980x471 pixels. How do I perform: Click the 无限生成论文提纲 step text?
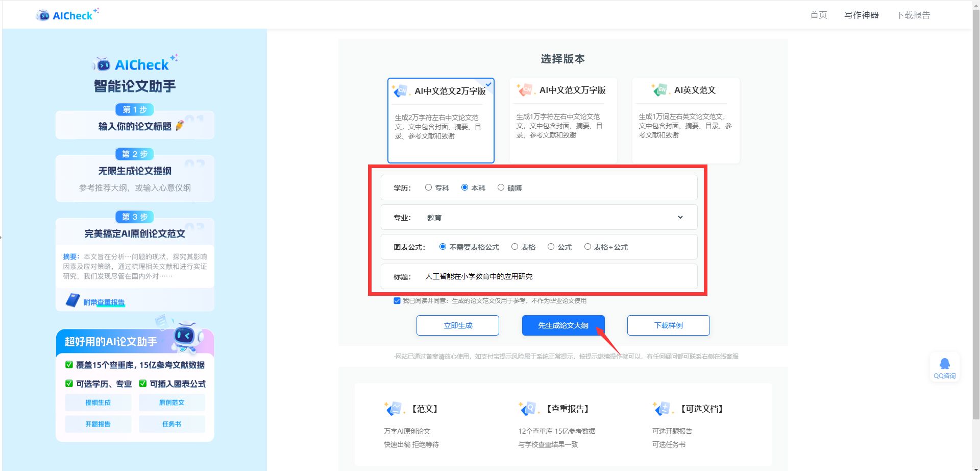[x=135, y=171]
